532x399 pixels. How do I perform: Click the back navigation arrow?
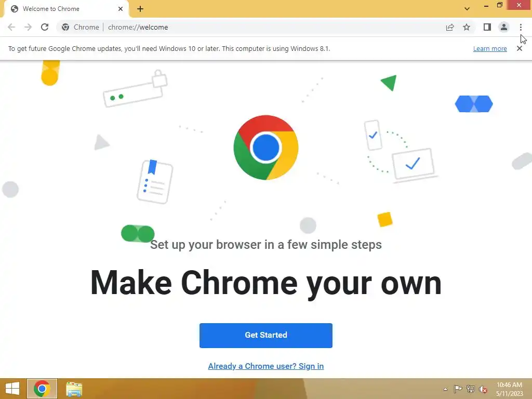(x=11, y=27)
